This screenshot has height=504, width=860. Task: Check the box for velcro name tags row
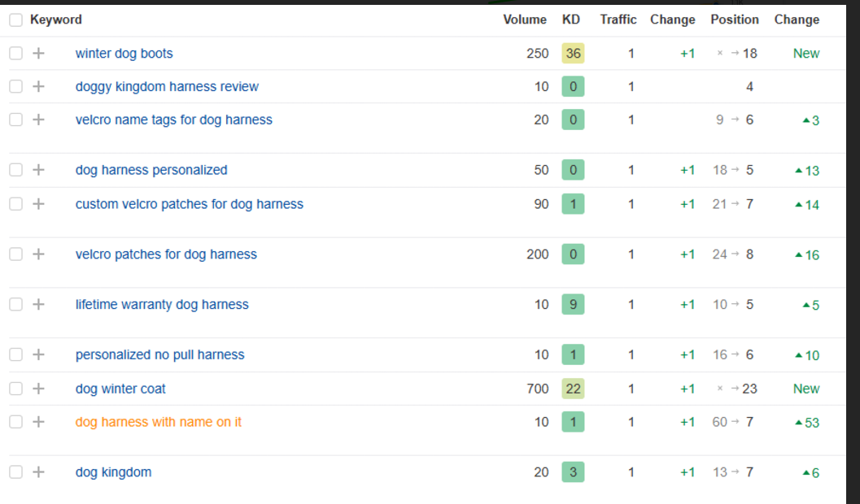pyautogui.click(x=16, y=119)
